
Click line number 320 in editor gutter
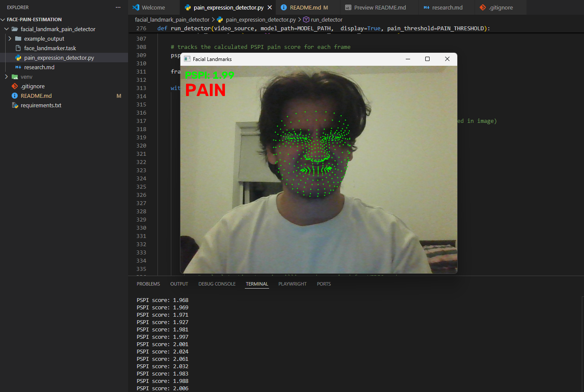pyautogui.click(x=141, y=145)
